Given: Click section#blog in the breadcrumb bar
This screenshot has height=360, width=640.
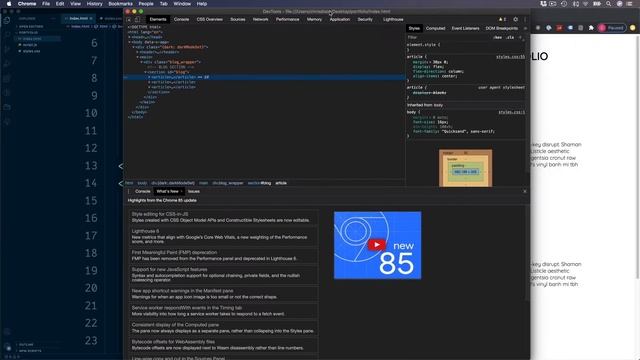Looking at the screenshot, I should click(x=259, y=183).
